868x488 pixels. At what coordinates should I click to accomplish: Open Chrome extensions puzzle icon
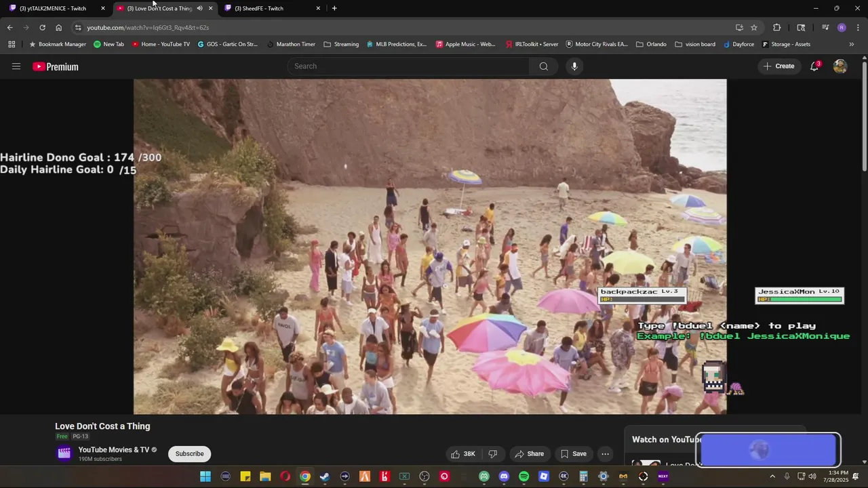[777, 28]
